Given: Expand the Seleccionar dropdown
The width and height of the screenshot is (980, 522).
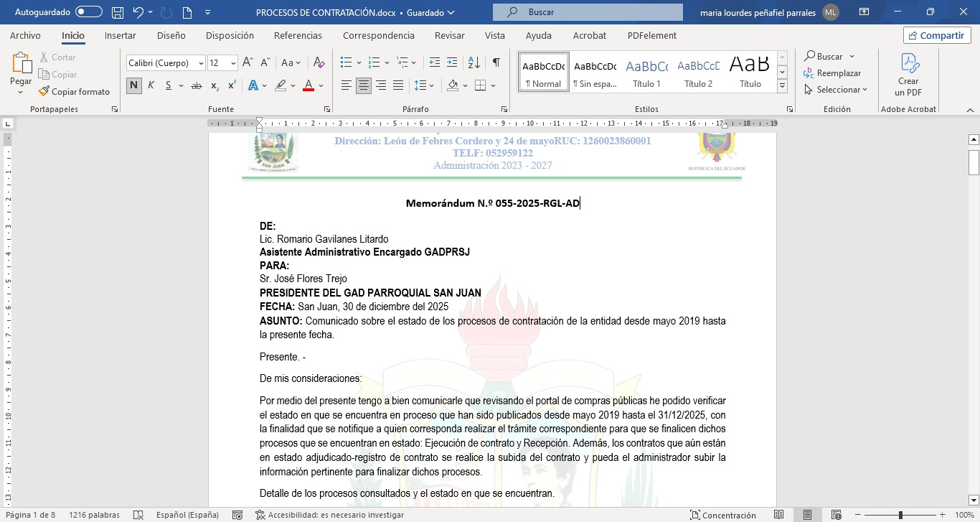Looking at the screenshot, I should (837, 90).
